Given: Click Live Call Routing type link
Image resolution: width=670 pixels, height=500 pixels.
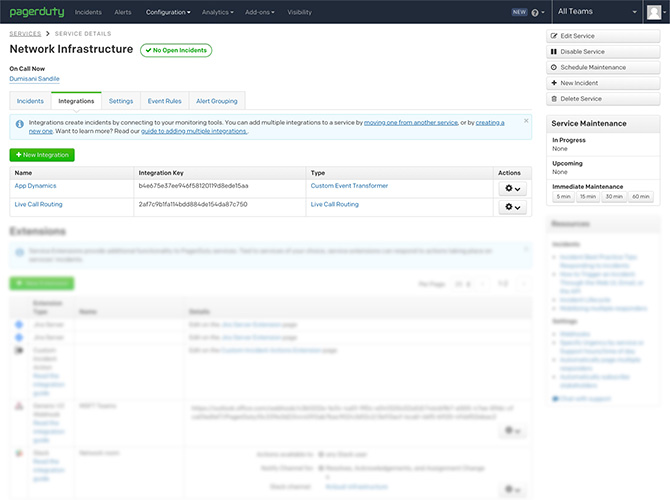Looking at the screenshot, I should point(335,204).
